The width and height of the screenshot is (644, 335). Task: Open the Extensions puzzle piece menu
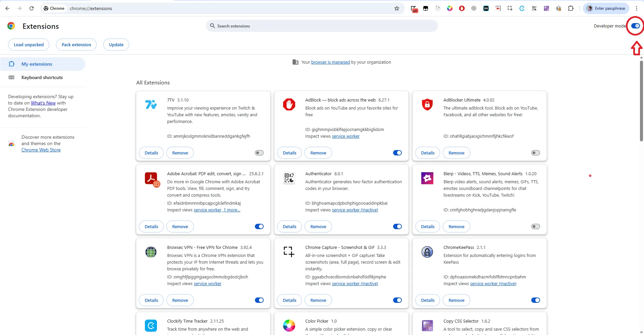click(x=571, y=8)
